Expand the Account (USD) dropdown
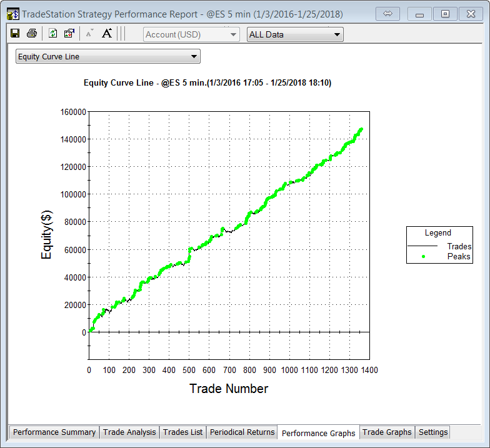Viewport: 490px width, 448px height. pyautogui.click(x=191, y=34)
